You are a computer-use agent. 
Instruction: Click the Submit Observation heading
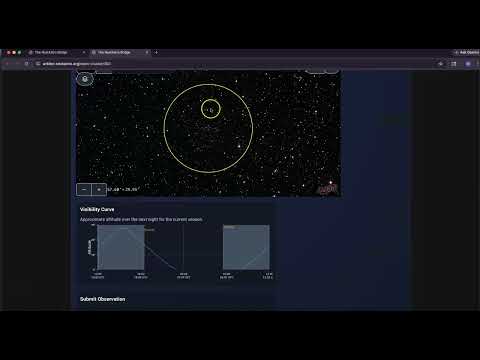tap(102, 299)
